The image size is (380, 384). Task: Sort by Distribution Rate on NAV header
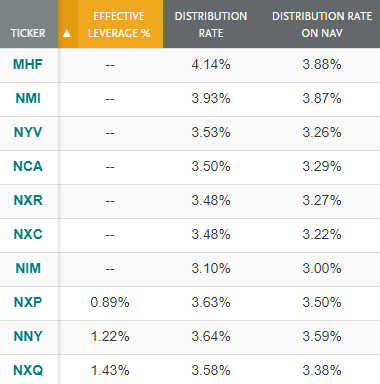322,24
